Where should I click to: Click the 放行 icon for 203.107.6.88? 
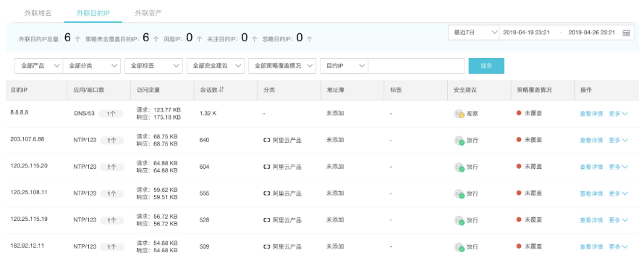(459, 141)
